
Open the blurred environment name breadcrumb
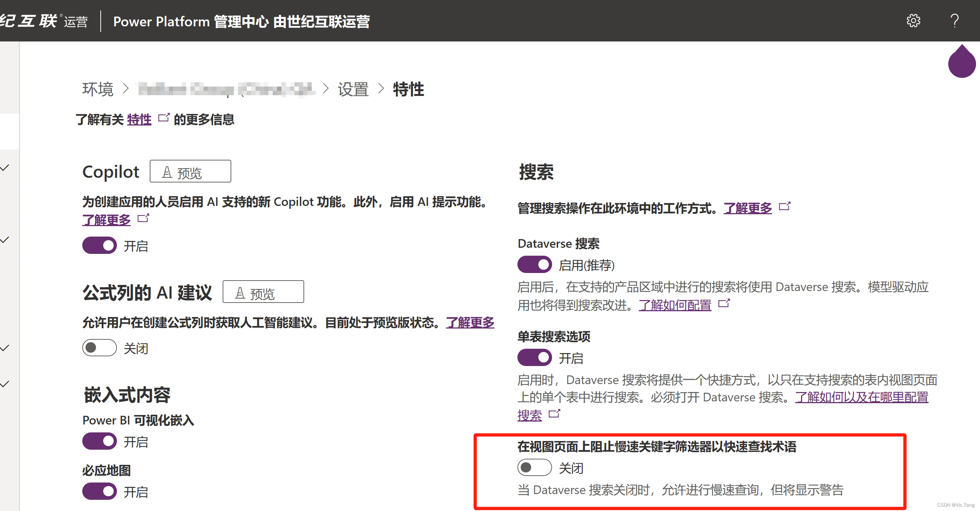tap(227, 89)
